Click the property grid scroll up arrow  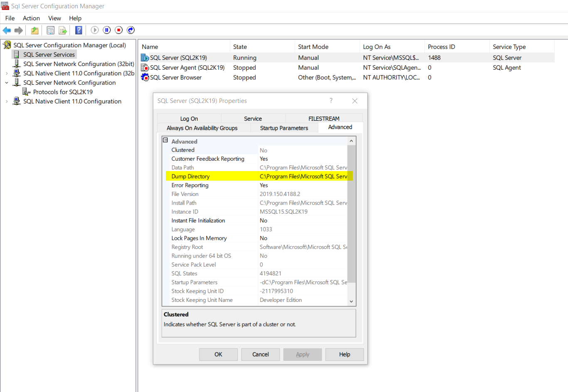coord(352,141)
